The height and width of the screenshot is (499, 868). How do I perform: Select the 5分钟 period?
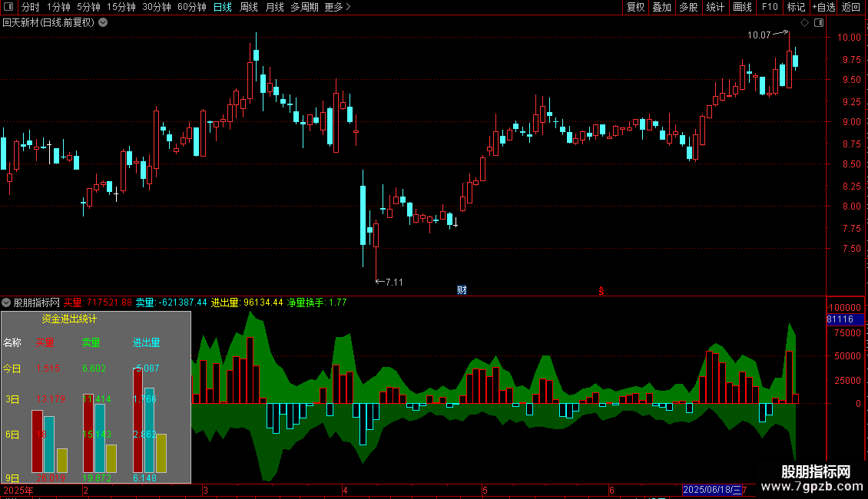[x=88, y=7]
